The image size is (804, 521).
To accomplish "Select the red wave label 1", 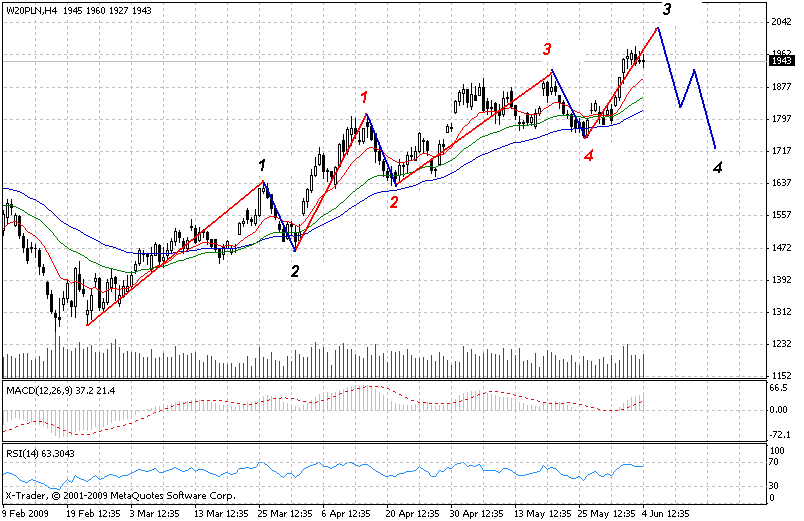I will tap(364, 97).
